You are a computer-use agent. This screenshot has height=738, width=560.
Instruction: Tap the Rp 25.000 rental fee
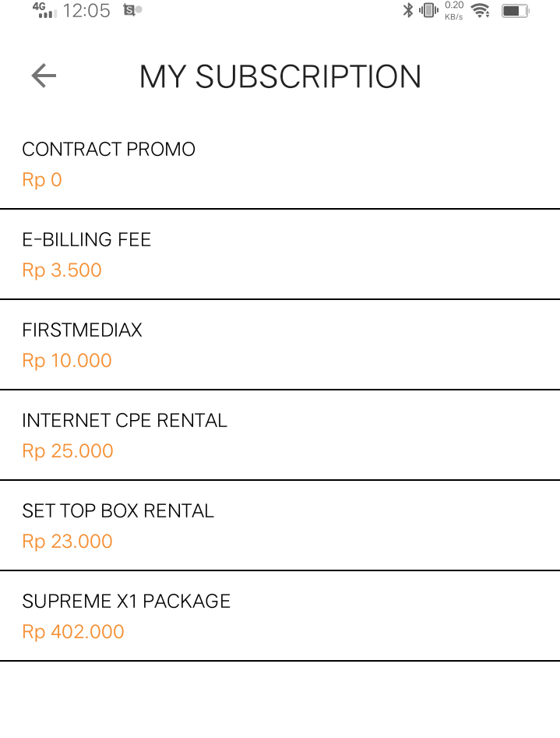[x=68, y=451]
